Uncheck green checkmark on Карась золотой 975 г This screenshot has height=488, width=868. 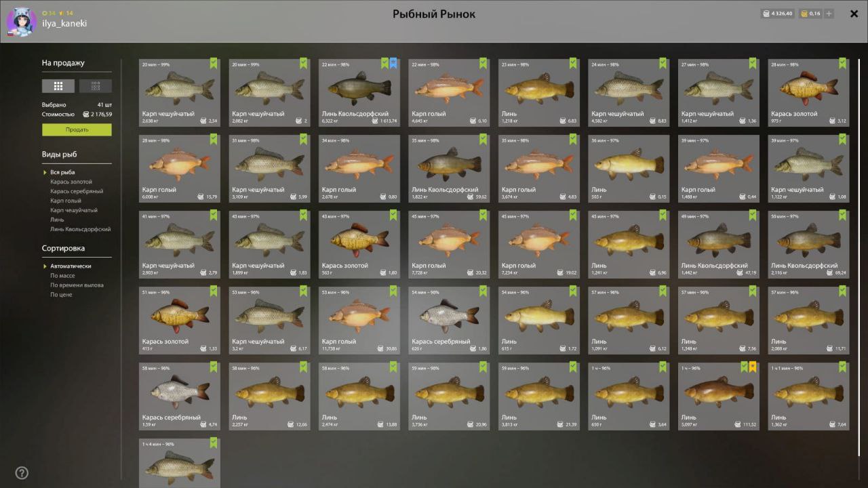pos(842,63)
